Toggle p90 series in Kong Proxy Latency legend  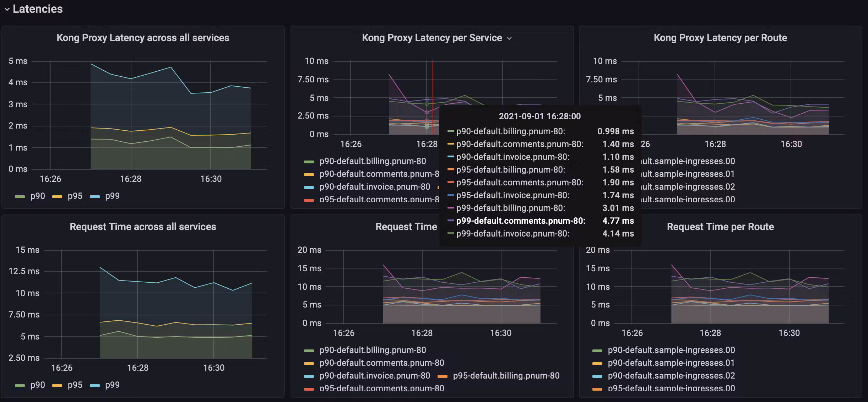click(37, 196)
